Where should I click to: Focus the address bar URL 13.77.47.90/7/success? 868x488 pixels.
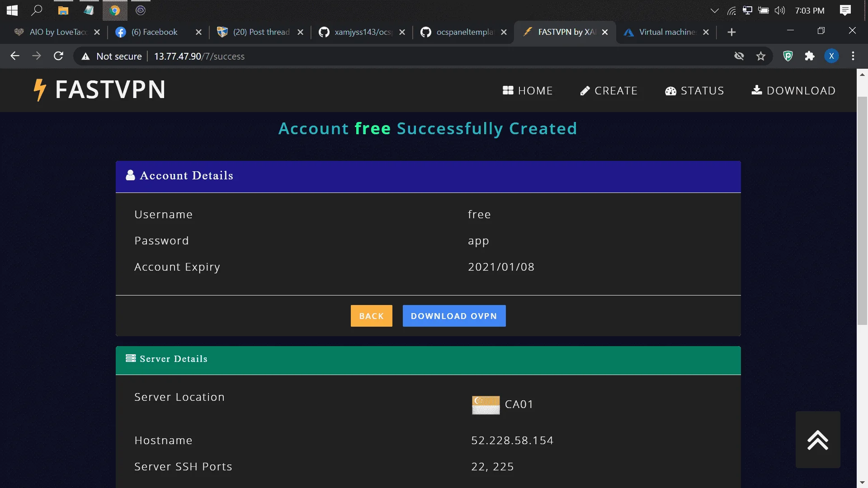[x=199, y=56]
